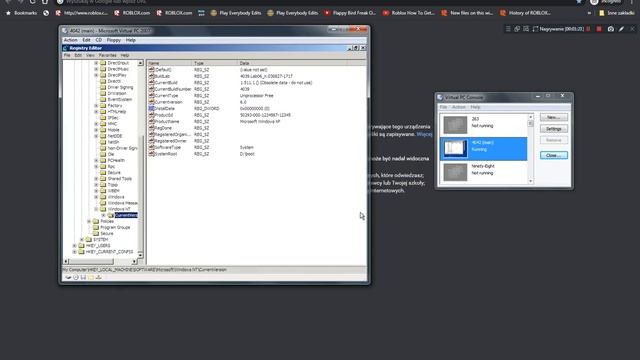This screenshot has height=360, width=640.
Task: Select the Policies registry key
Action: (107, 221)
